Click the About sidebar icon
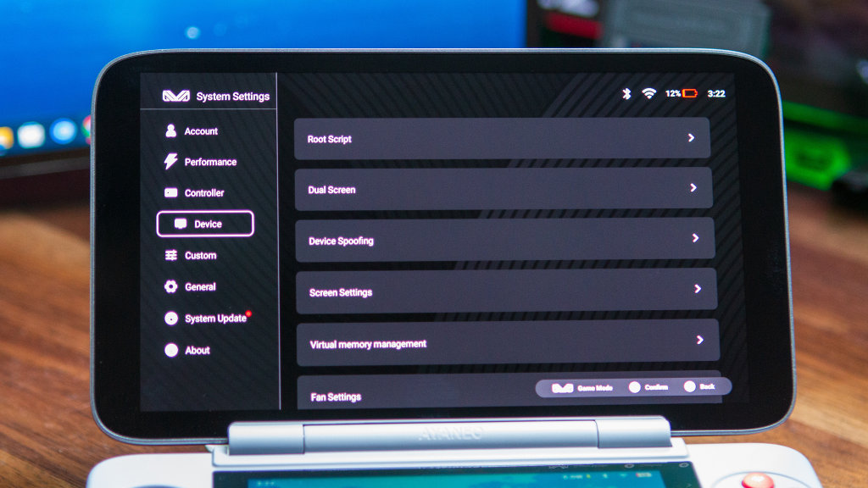The height and width of the screenshot is (488, 868). click(x=172, y=350)
